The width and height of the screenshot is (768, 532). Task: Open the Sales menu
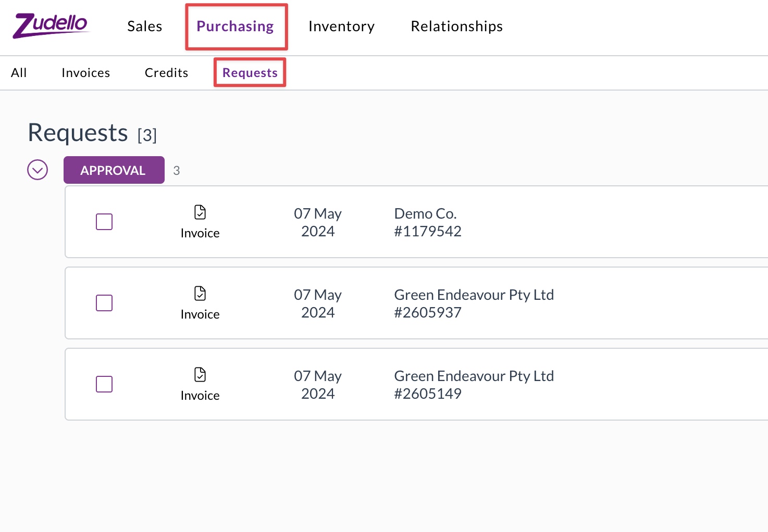(x=145, y=26)
